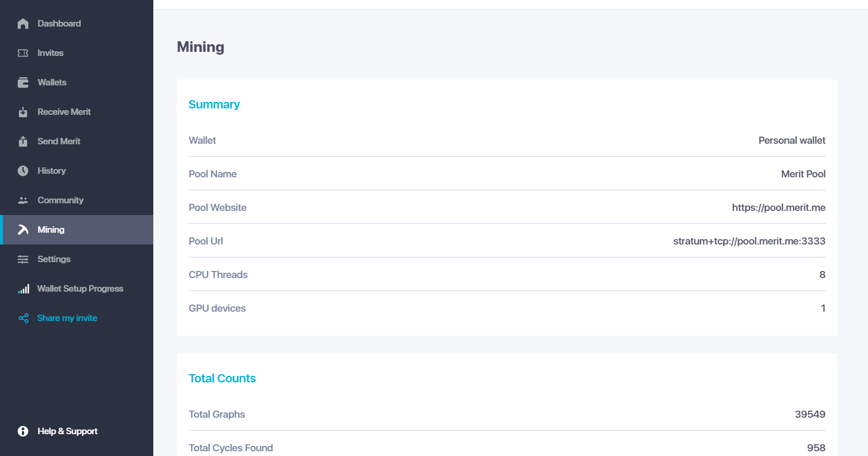Click the Pool Url stratum address text
Screen dimensions: 868x456
pos(749,241)
